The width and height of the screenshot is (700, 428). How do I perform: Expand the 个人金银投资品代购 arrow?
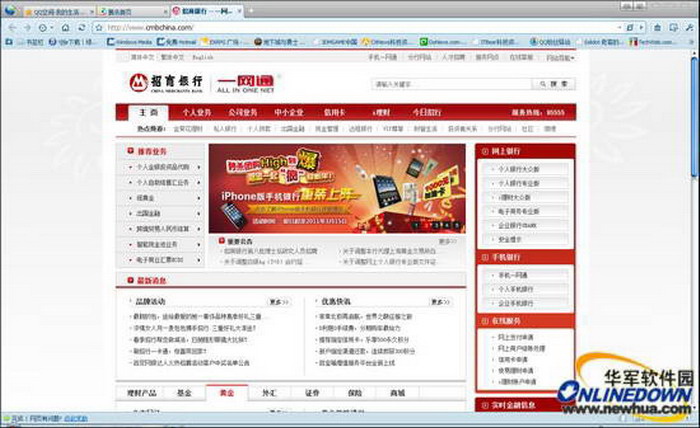(x=199, y=167)
